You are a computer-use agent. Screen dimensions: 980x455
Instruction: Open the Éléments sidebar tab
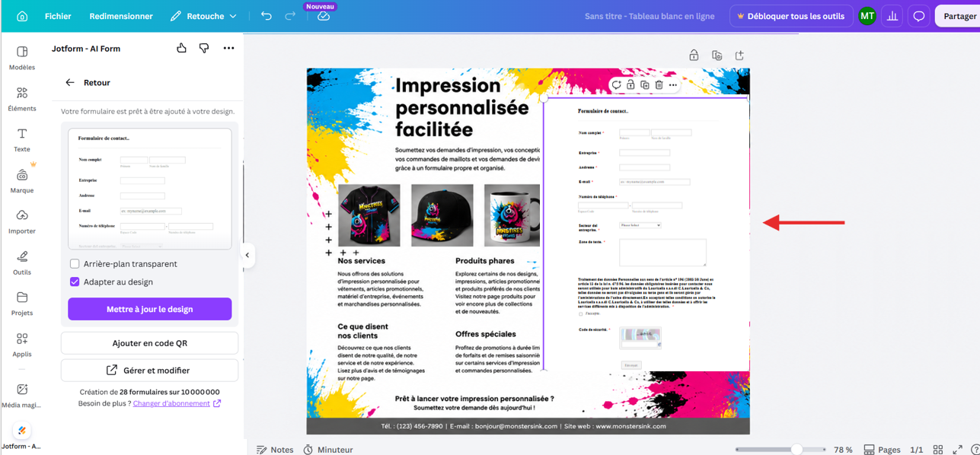[x=22, y=99]
